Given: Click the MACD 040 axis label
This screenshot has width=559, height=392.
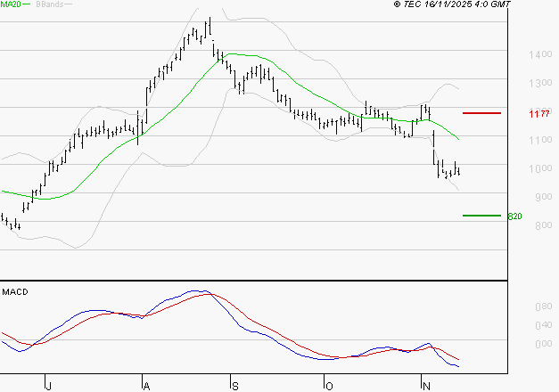Looking at the screenshot, I should point(544,325).
